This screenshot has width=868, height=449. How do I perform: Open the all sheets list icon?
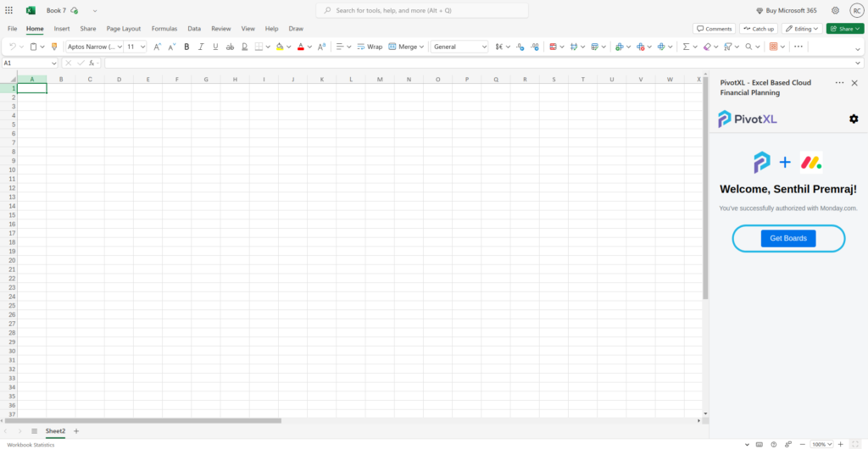point(34,431)
